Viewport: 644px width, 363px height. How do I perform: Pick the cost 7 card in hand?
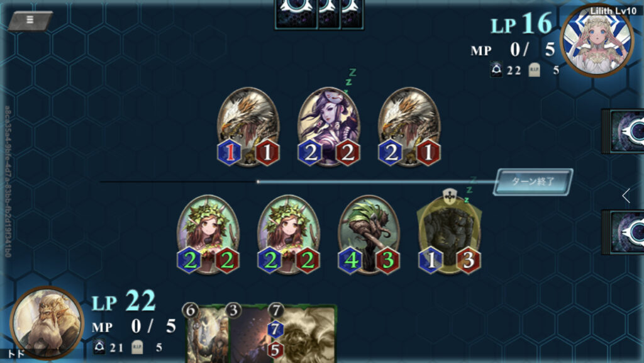pyautogui.click(x=303, y=333)
